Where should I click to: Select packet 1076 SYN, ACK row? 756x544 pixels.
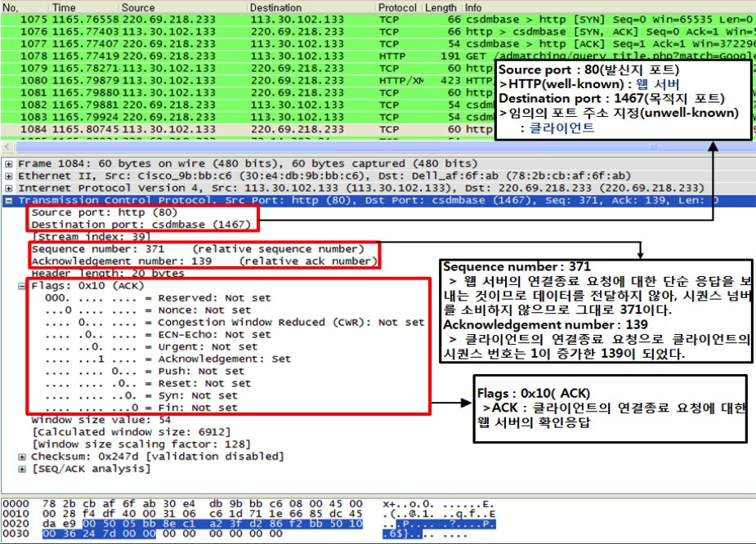(378, 32)
